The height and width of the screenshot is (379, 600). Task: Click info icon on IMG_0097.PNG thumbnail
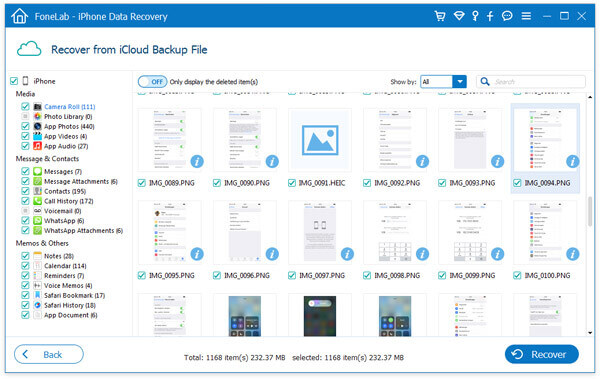pos(347,254)
